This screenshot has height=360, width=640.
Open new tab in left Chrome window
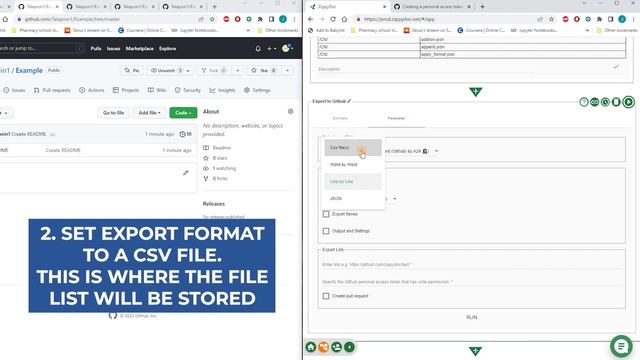(214, 7)
